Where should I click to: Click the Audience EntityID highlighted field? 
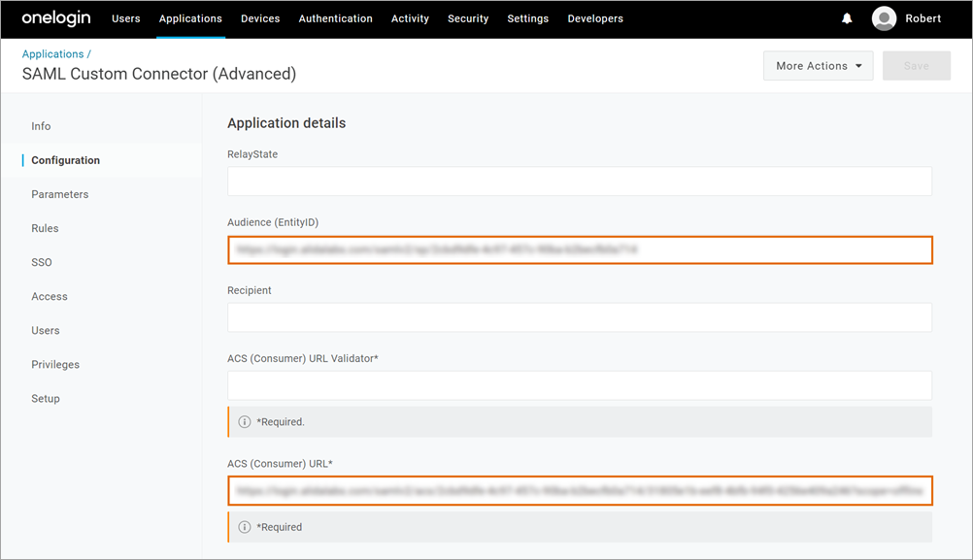pos(579,249)
